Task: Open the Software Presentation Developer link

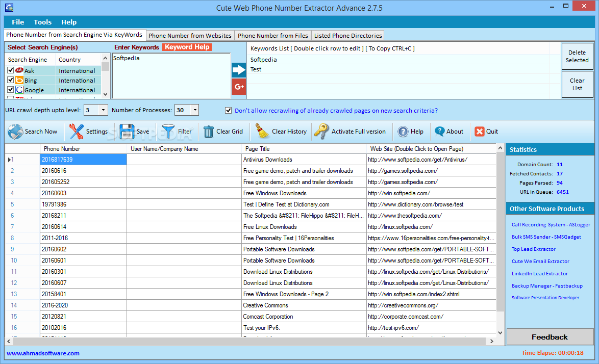Action: [x=545, y=298]
